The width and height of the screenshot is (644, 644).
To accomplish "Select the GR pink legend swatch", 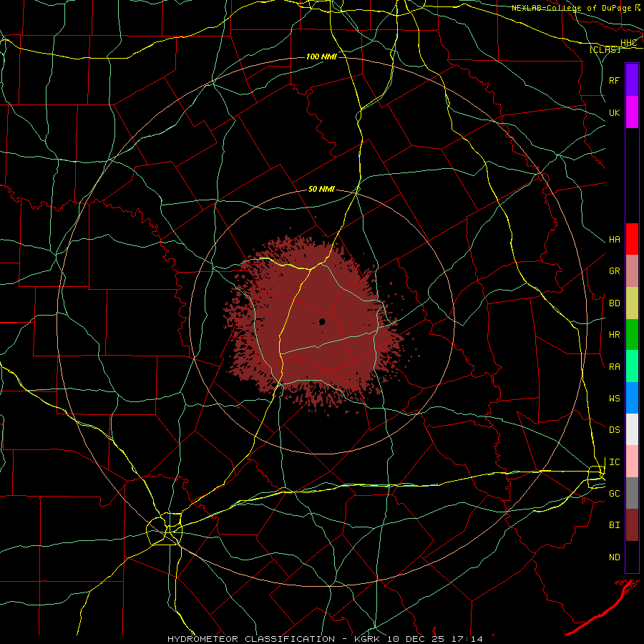I will pos(632,271).
